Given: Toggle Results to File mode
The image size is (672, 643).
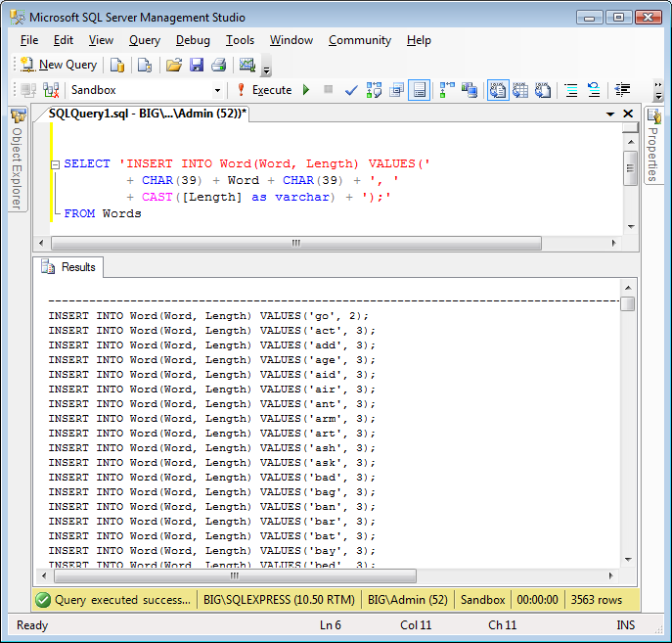Looking at the screenshot, I should (543, 90).
